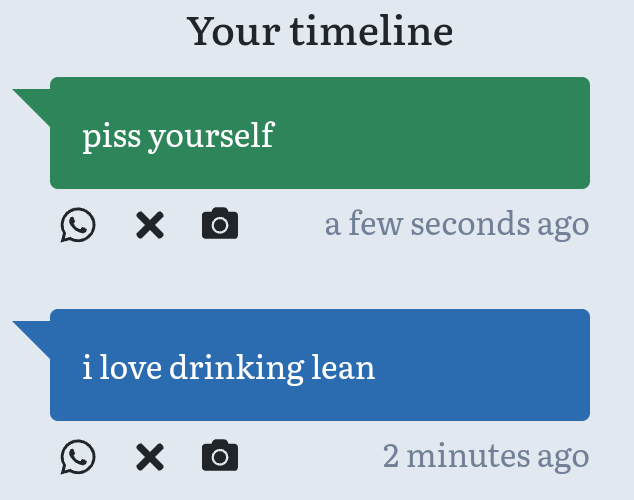Open the blue timeline bubble
This screenshot has height=500, width=634.
[x=320, y=365]
